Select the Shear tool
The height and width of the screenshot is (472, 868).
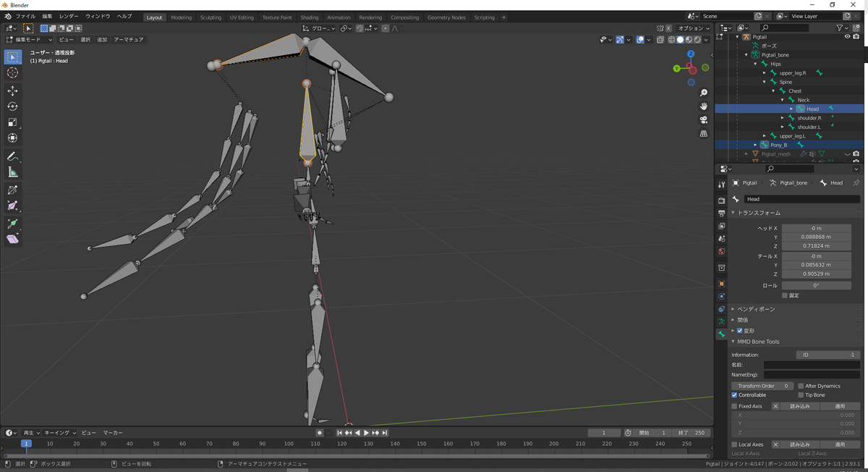coord(12,240)
